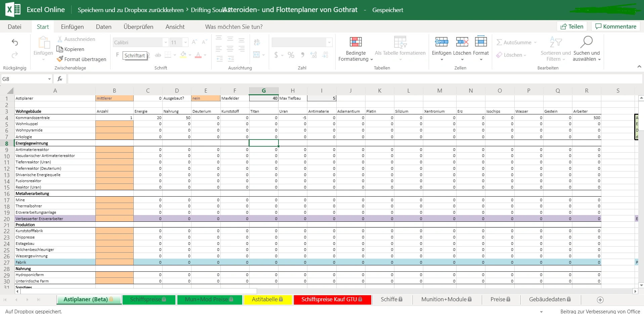Viewport: 644px width, 314px height.
Task: Click the Einfügen cells icon in Zellen
Action: point(441,42)
